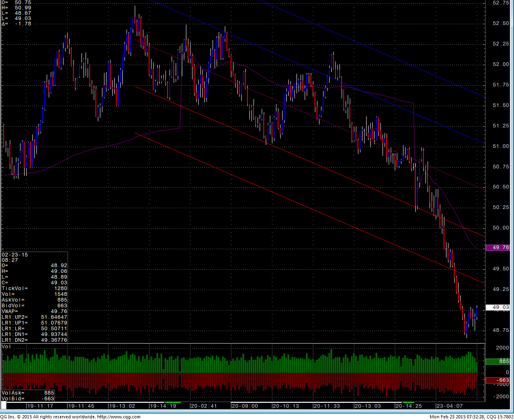The height and width of the screenshot is (420, 514).
Task: Select the 20-02:41 time axis label
Action: 204,406
